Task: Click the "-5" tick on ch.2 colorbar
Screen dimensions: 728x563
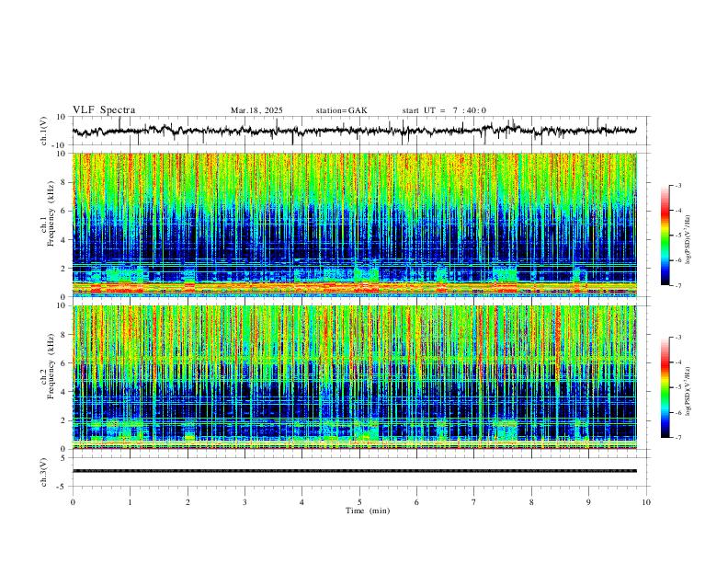Action: [678, 387]
